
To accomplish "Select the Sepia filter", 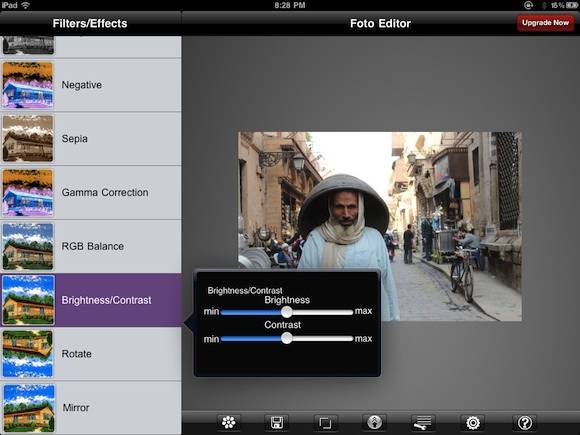I will click(91, 139).
